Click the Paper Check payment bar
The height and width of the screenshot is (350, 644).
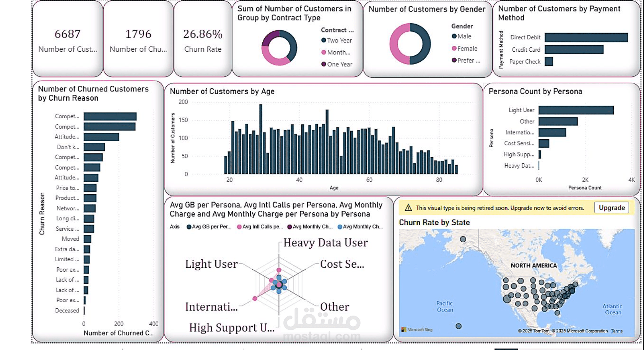[x=549, y=61]
